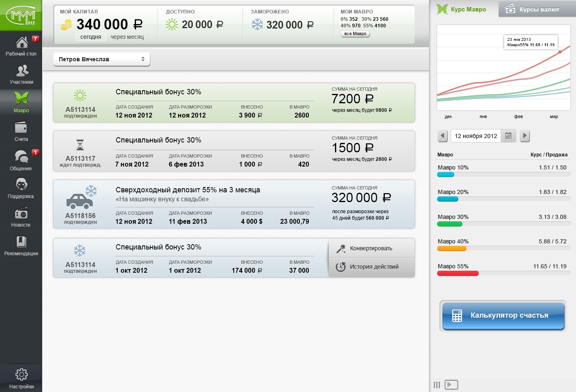The image size is (576, 392).
Task: Click Мавро 20% rate row
Action: [504, 195]
